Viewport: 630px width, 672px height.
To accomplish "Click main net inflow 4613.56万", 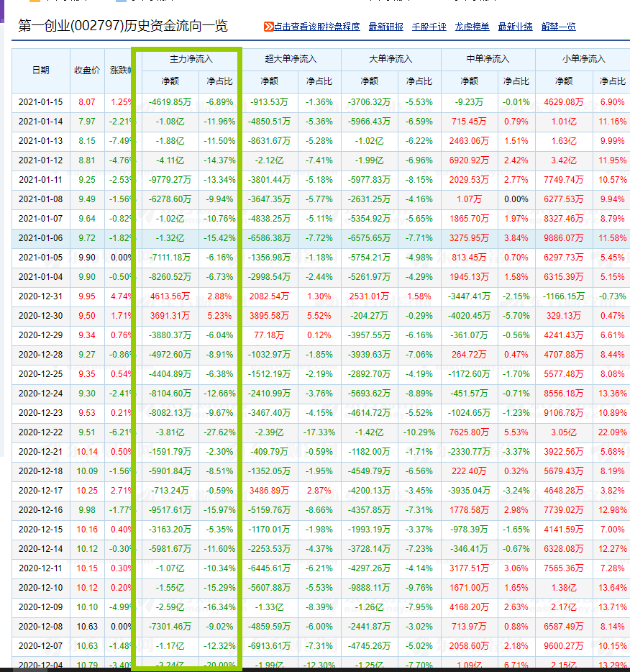I will pyautogui.click(x=170, y=296).
